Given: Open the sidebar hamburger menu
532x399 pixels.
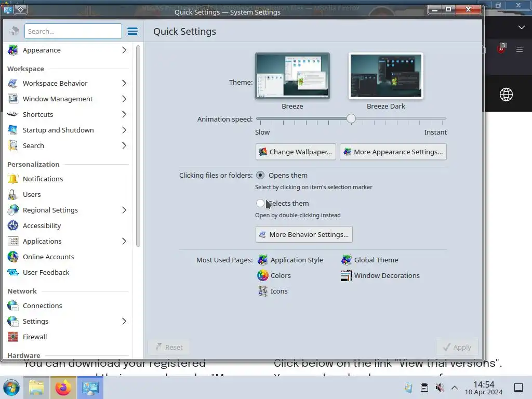Looking at the screenshot, I should click(x=132, y=31).
